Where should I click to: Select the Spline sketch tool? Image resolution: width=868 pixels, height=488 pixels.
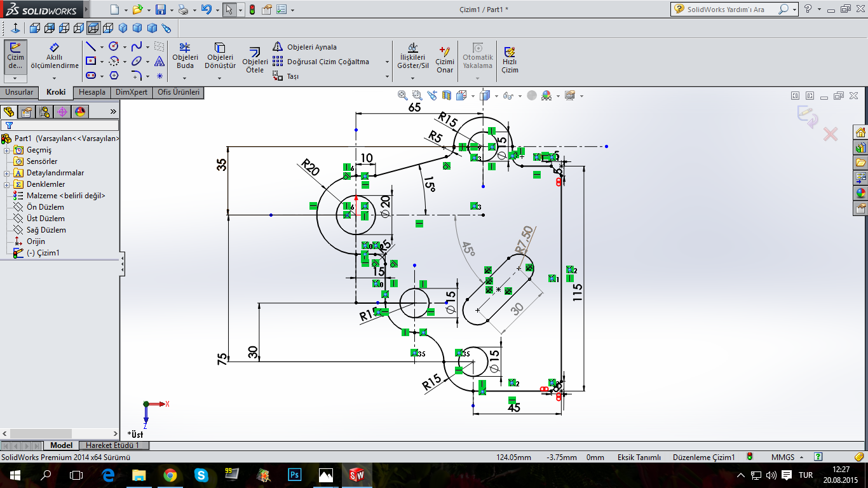pyautogui.click(x=137, y=46)
